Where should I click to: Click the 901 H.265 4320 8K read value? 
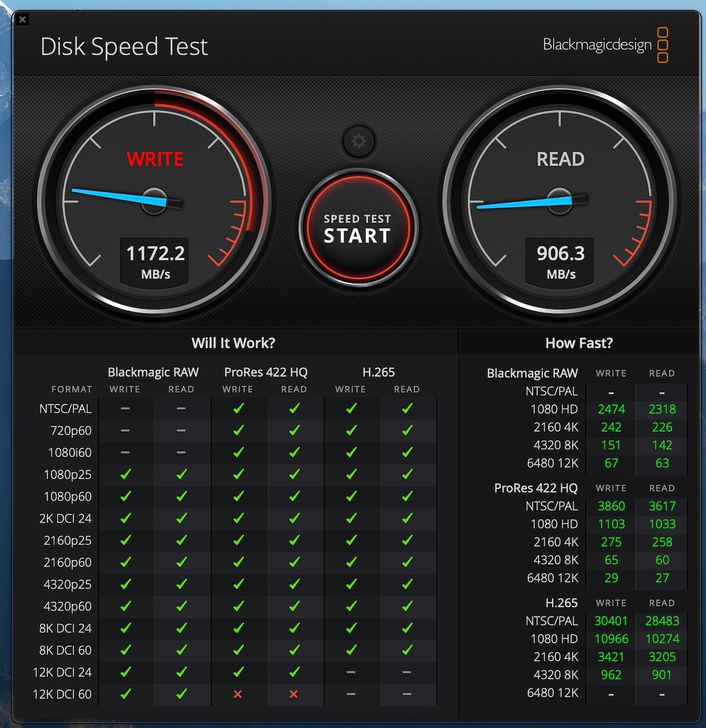[662, 675]
